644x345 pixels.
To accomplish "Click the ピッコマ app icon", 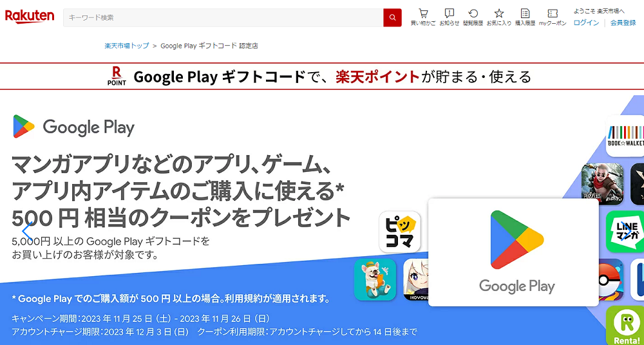I will click(400, 232).
